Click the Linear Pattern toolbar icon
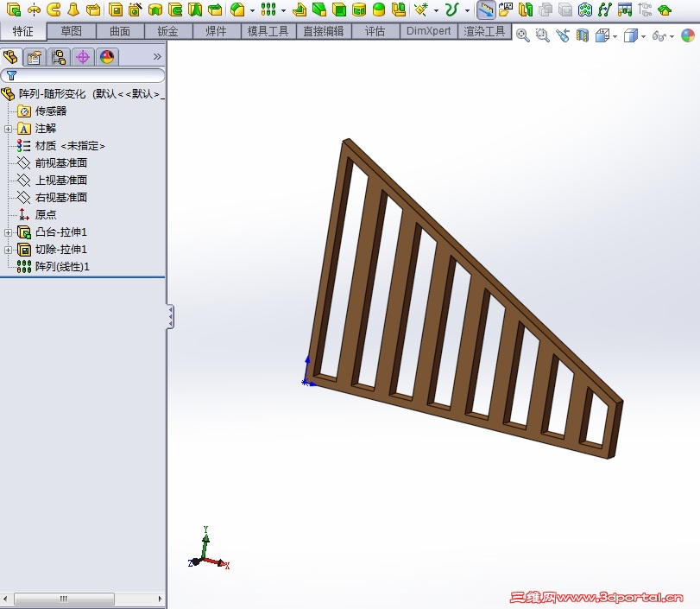 (268, 10)
